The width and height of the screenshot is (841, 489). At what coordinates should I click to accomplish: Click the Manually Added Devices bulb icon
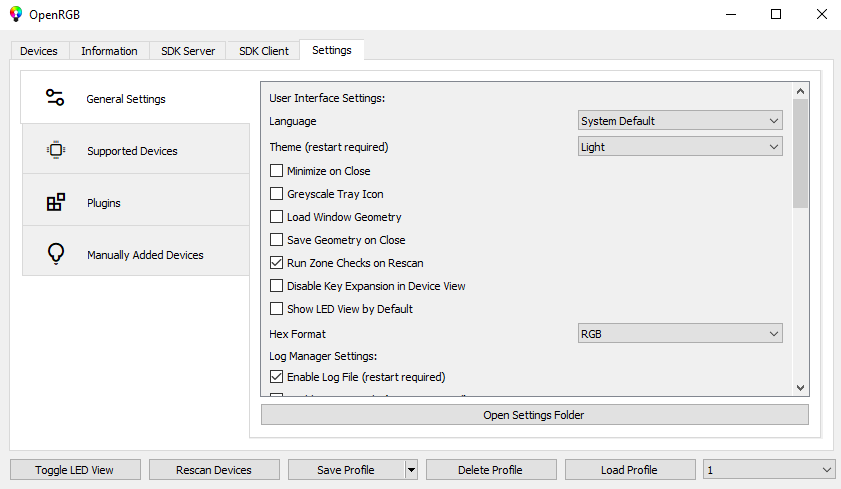(x=56, y=254)
